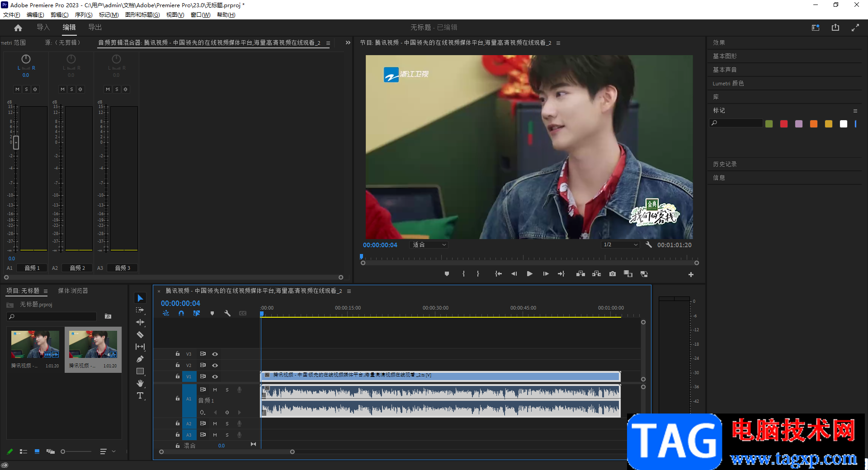Screen dimensions: 868x470
Task: Open project sort options chevron
Action: pyautogui.click(x=114, y=451)
